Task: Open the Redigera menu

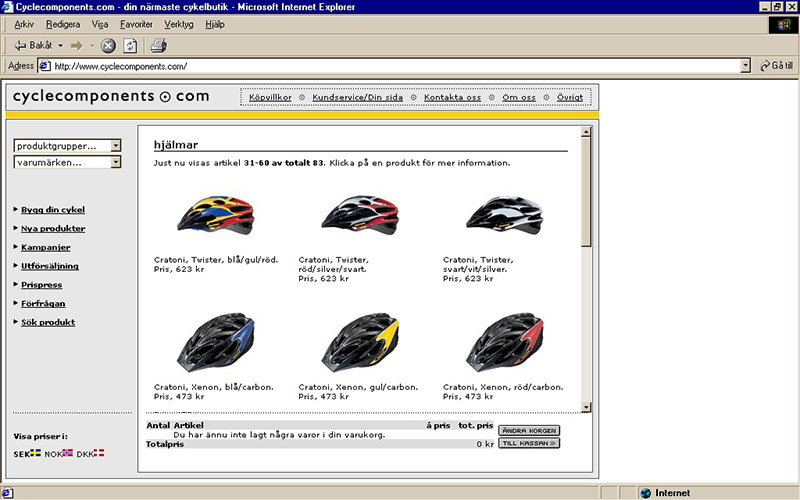Action: pos(63,24)
